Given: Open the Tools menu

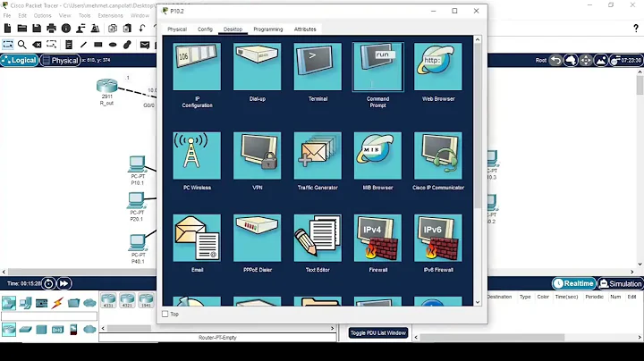Looking at the screenshot, I should point(84,15).
